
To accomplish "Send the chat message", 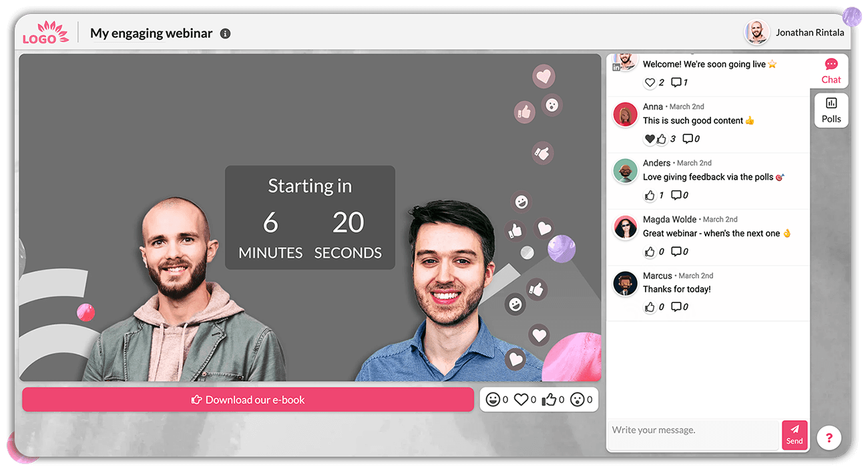I will click(x=795, y=435).
